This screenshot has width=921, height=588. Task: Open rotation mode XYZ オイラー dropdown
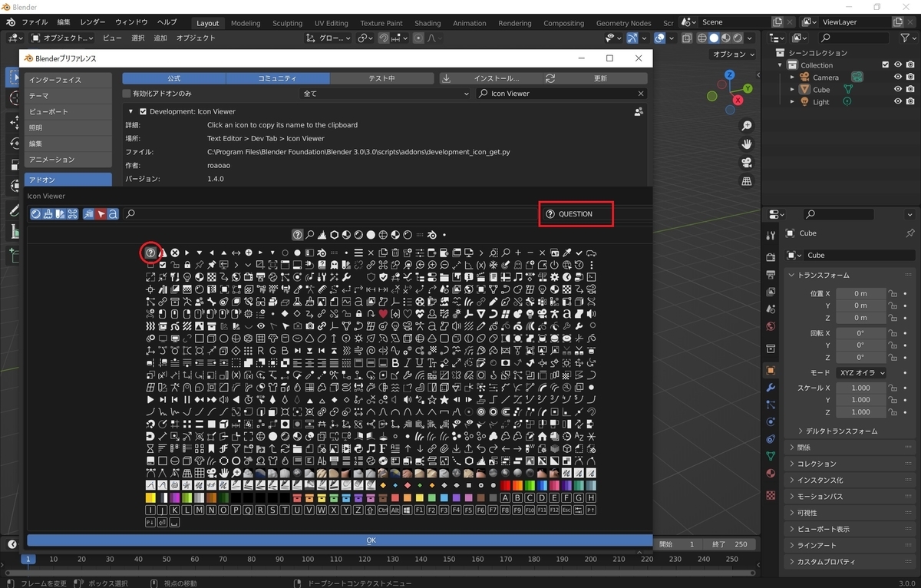[x=860, y=372]
